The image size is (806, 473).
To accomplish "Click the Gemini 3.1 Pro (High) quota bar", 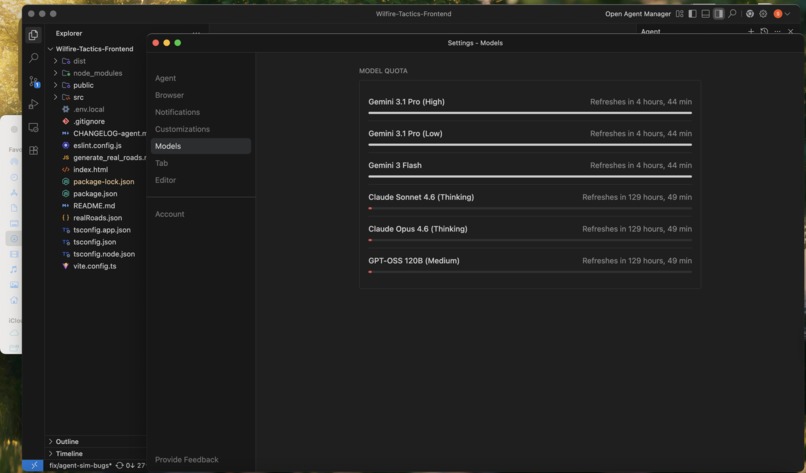I will [530, 113].
